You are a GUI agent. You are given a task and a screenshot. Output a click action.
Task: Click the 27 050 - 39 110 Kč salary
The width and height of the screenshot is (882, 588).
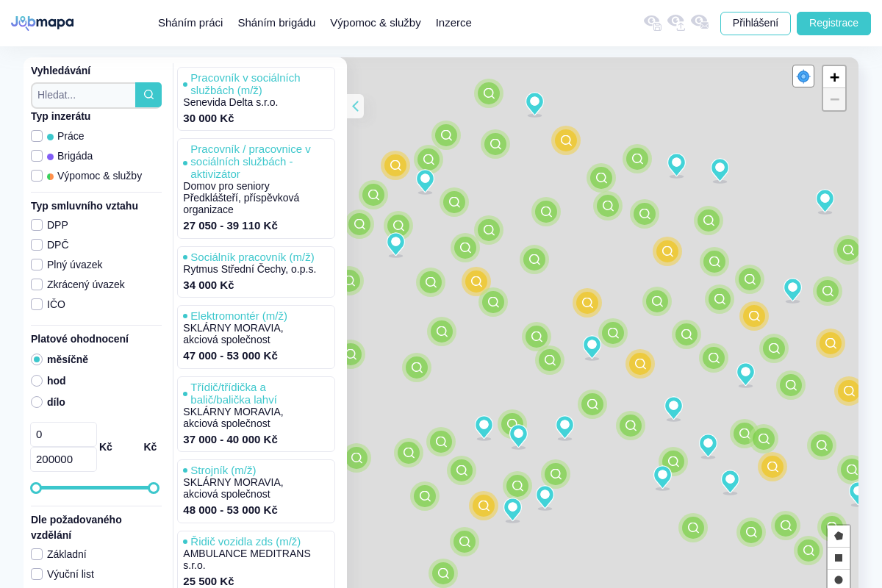(x=230, y=226)
